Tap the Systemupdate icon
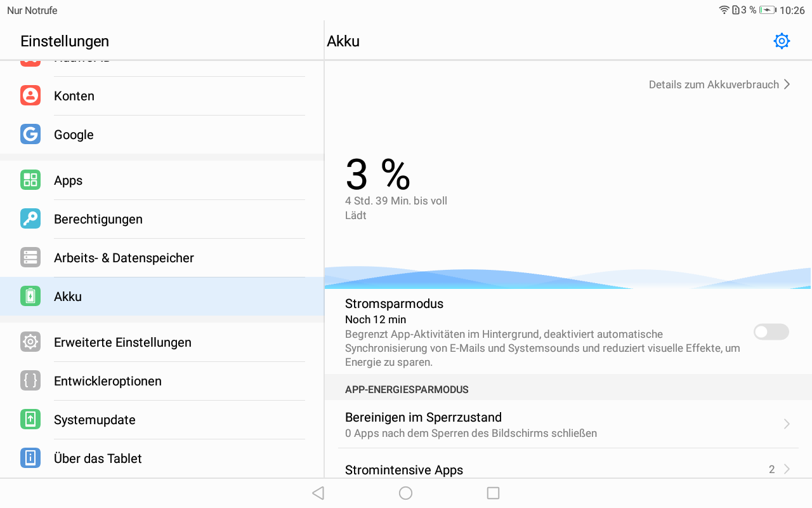This screenshot has height=508, width=812. 30,420
